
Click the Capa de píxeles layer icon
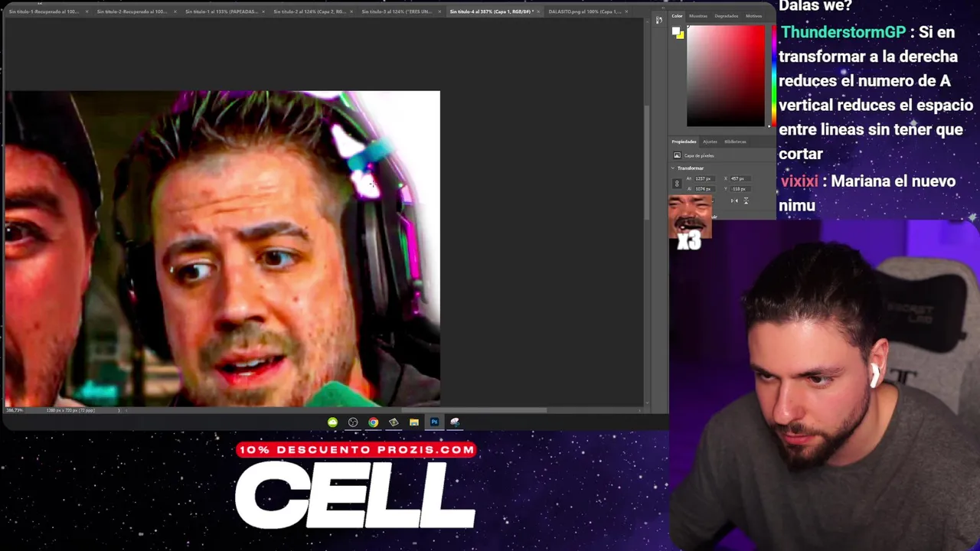pos(677,155)
